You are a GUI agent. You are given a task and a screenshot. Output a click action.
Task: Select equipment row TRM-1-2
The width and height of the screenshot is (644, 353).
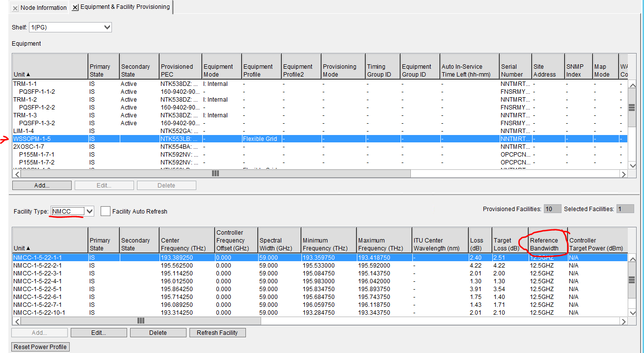point(320,100)
